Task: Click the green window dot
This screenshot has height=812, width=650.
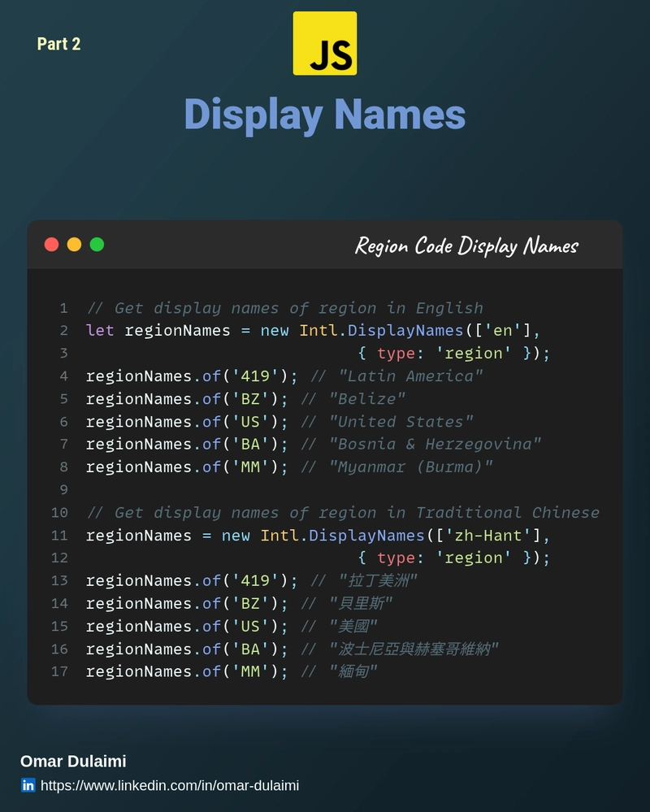Action: [x=97, y=245]
